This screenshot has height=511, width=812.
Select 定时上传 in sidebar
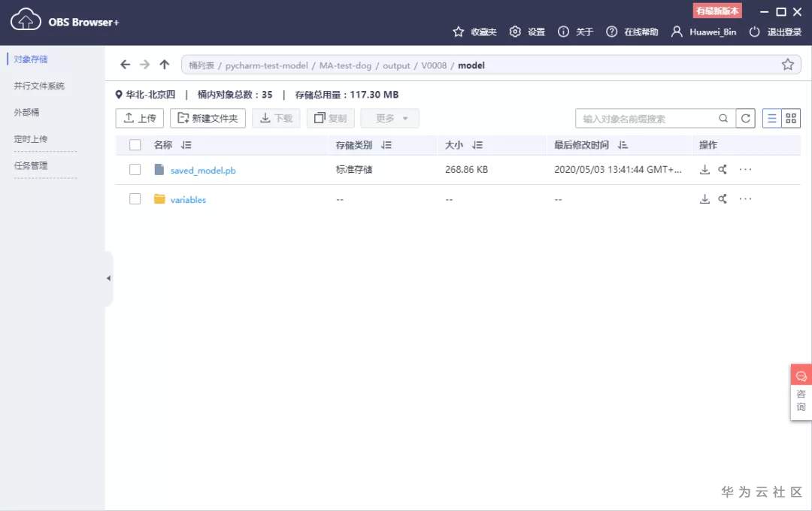(31, 139)
